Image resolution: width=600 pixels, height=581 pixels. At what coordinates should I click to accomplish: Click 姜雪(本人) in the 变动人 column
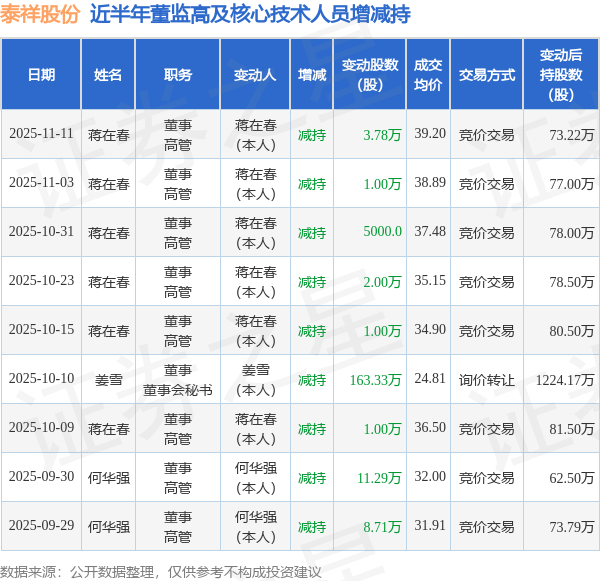click(x=256, y=380)
